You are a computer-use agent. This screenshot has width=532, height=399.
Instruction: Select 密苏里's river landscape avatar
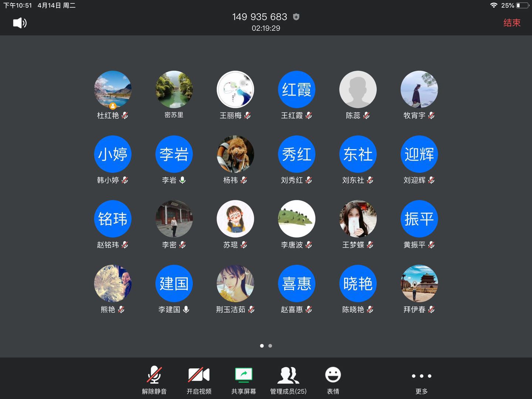(174, 89)
